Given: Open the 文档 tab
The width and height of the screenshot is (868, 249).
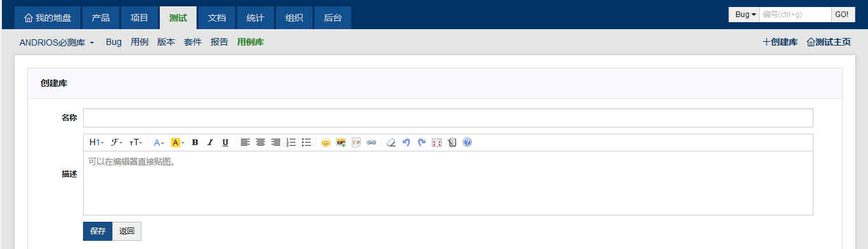Looking at the screenshot, I should pos(217,18).
